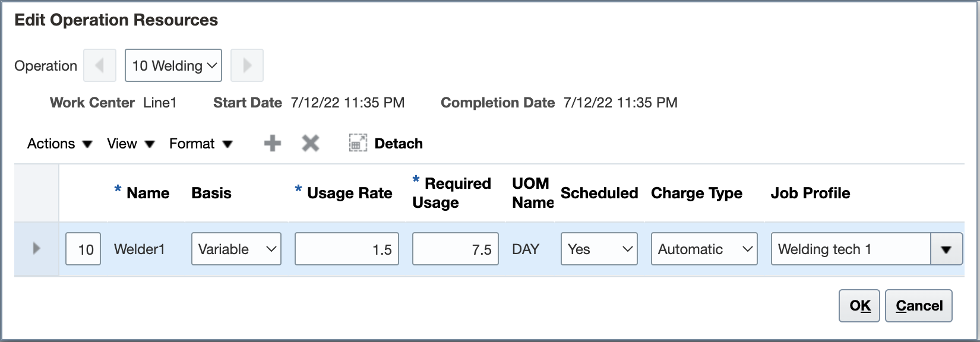Click the previous operation arrow button

click(100, 65)
